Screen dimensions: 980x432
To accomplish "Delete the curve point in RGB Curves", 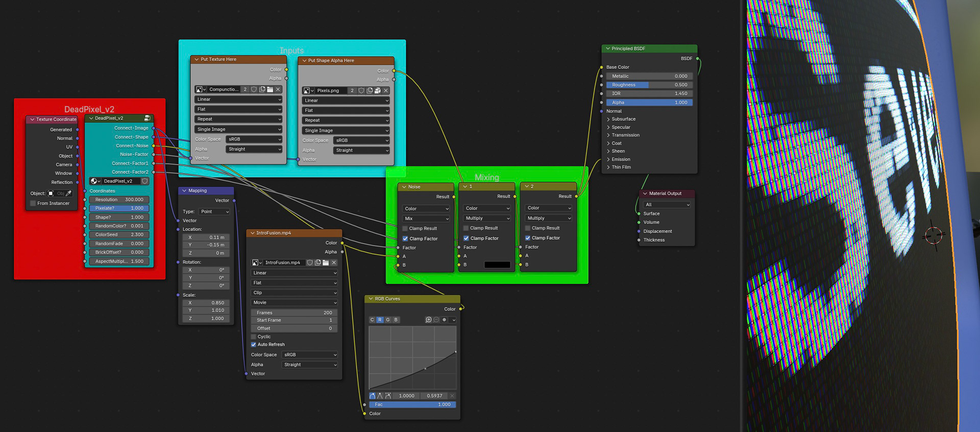I will click(452, 396).
